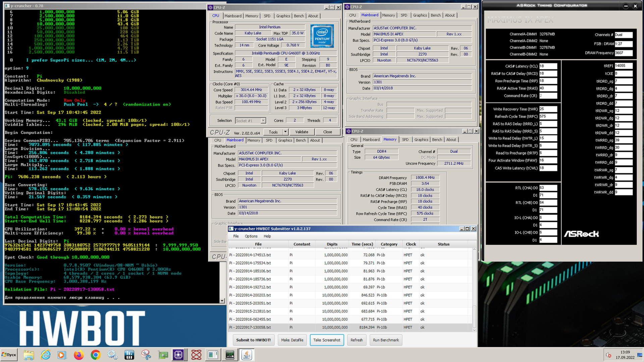
Task: Open the Tools dropdown arrow in CPU-Z
Action: (285, 132)
